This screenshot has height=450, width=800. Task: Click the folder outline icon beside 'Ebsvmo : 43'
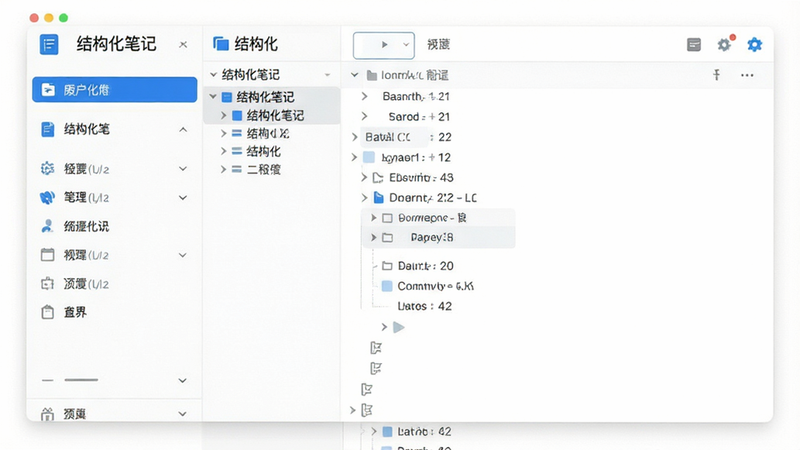[378, 178]
